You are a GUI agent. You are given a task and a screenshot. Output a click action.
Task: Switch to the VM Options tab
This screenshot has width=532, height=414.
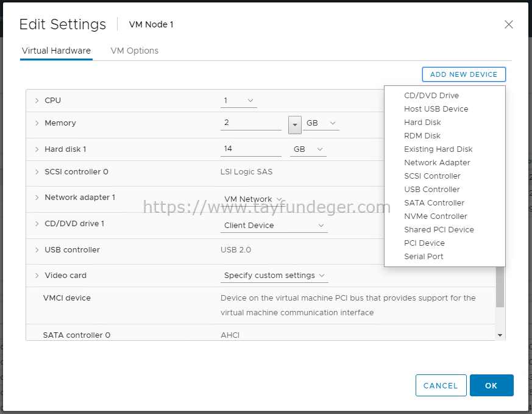[x=134, y=51]
